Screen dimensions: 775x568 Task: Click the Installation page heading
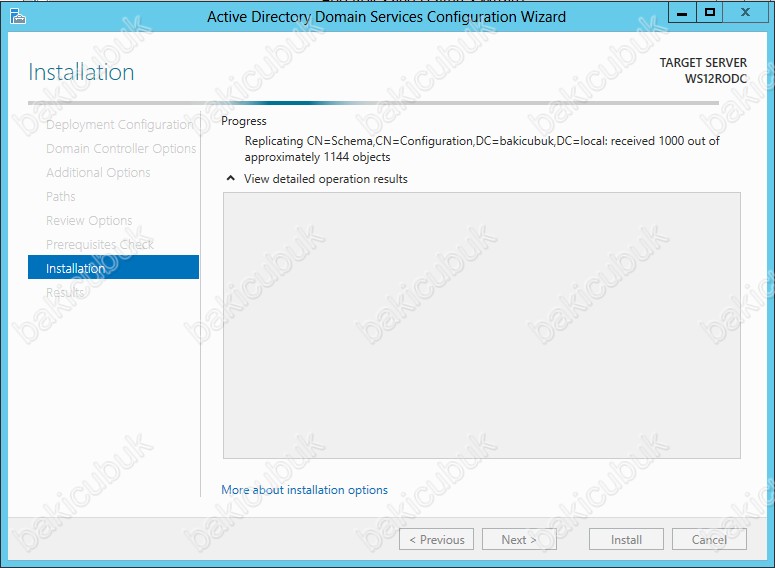[x=81, y=72]
